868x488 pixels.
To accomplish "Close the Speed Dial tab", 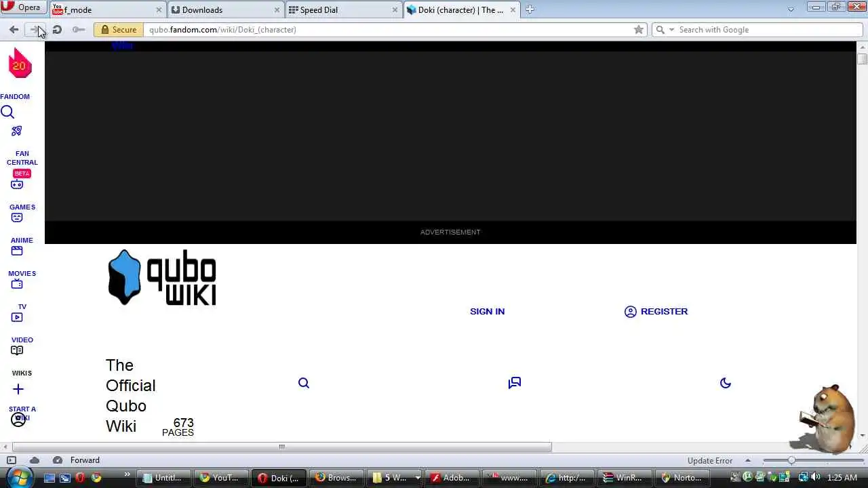I will click(395, 9).
